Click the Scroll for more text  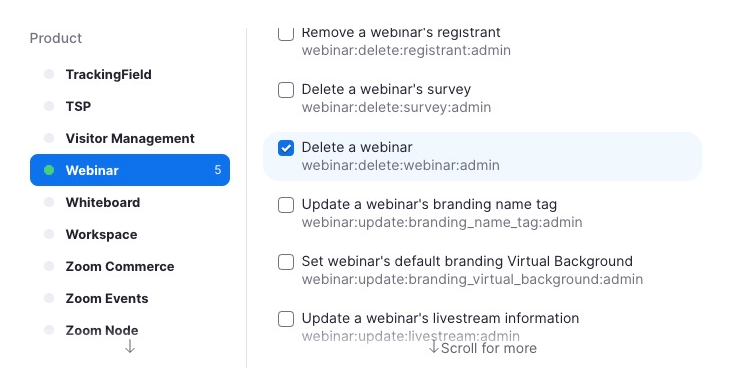(489, 348)
